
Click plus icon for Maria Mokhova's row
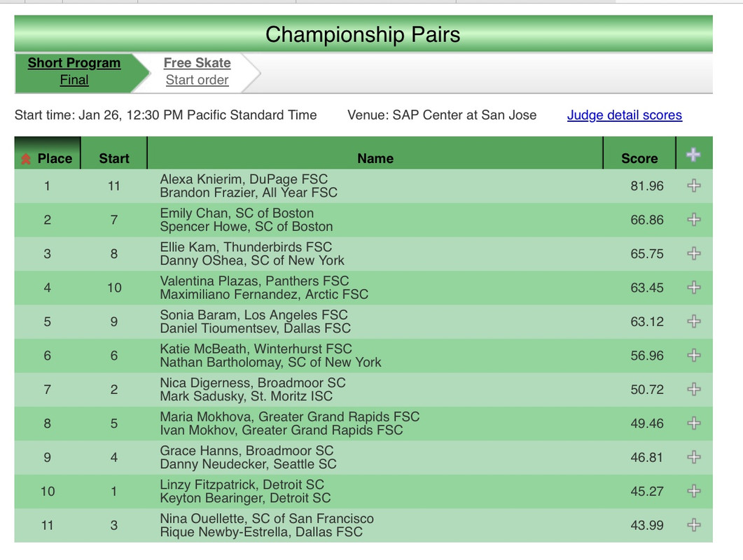(693, 423)
